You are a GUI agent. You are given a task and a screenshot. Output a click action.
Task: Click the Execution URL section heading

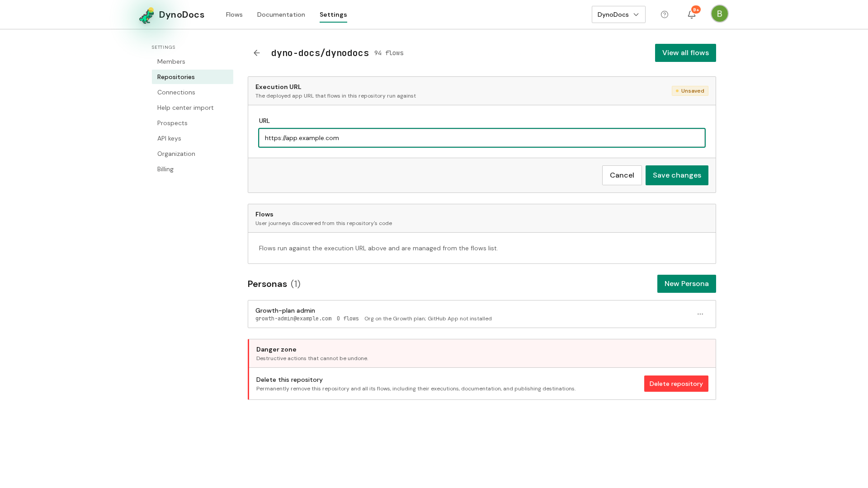tap(278, 87)
